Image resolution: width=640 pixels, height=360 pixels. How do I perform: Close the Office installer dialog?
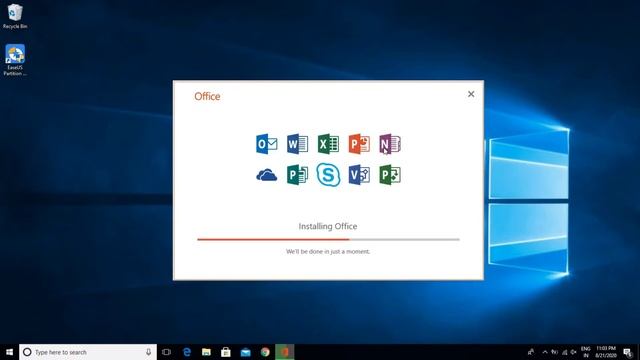pyautogui.click(x=471, y=94)
